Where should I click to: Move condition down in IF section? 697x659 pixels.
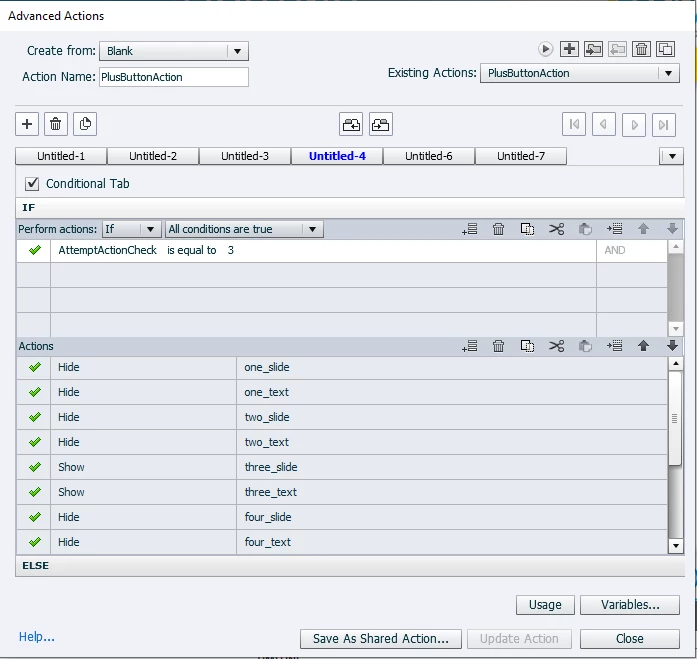pos(672,229)
